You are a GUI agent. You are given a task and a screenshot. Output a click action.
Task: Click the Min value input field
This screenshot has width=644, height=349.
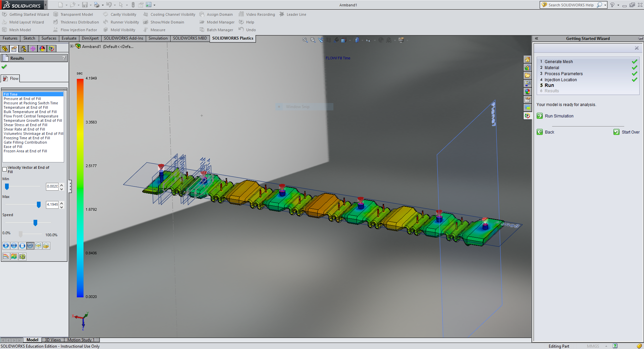(52, 186)
